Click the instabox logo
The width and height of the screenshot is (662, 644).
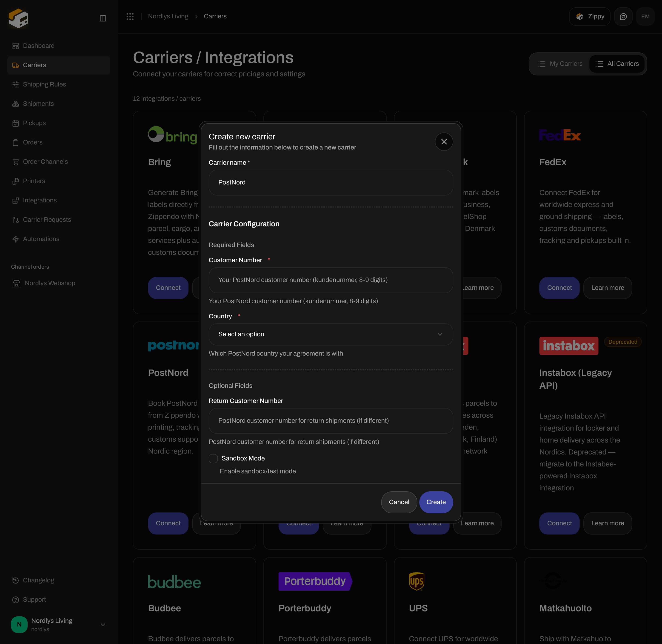coord(569,346)
